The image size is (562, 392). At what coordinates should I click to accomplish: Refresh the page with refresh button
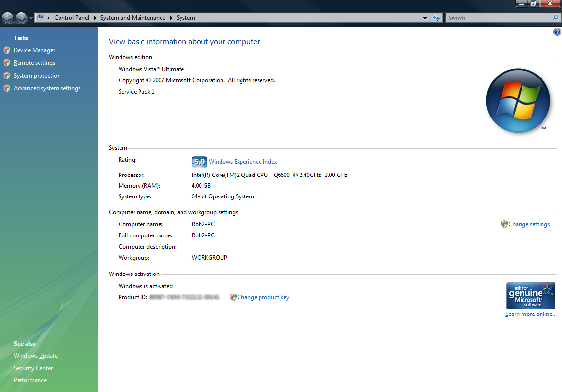coord(436,18)
